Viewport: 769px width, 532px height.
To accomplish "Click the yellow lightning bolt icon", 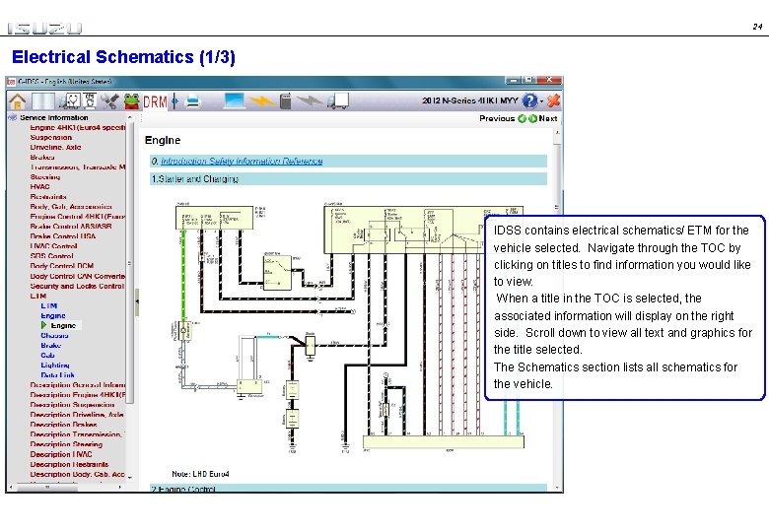I will coord(262,100).
